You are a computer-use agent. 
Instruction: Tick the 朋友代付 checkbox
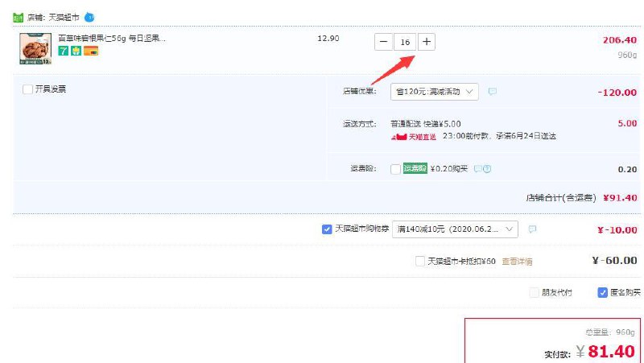click(534, 292)
